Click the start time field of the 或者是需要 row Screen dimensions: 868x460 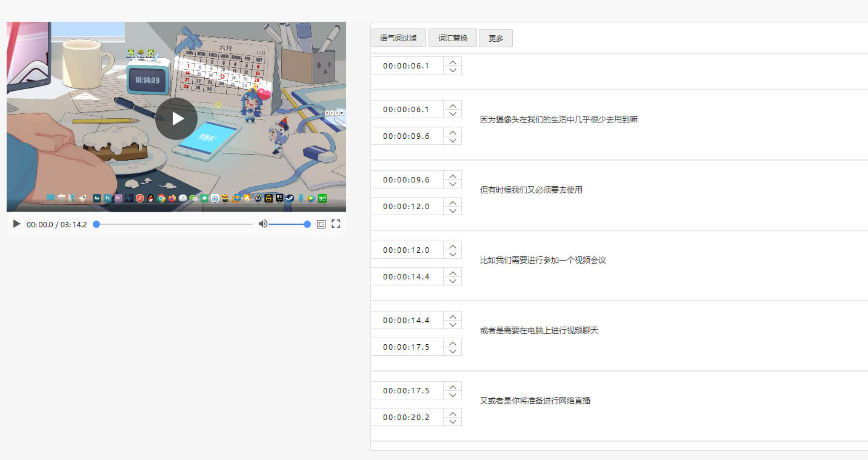coord(407,321)
